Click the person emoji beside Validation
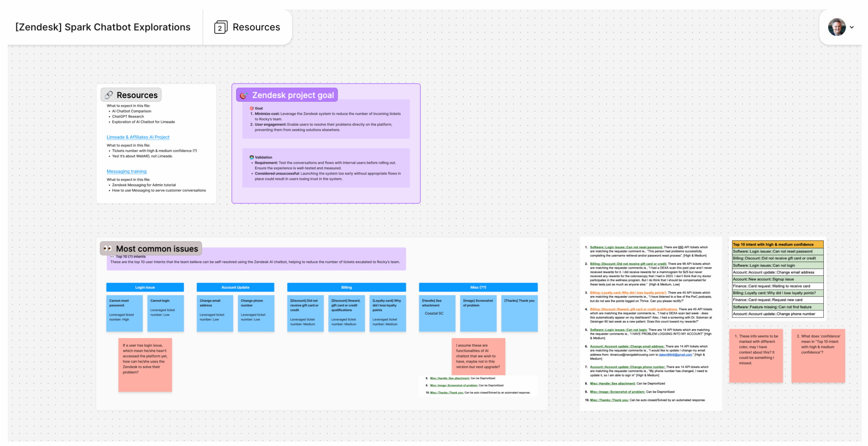 [252, 157]
